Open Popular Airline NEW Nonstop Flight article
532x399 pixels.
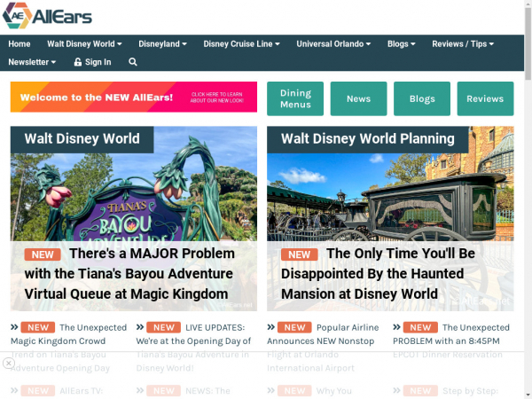click(x=323, y=348)
